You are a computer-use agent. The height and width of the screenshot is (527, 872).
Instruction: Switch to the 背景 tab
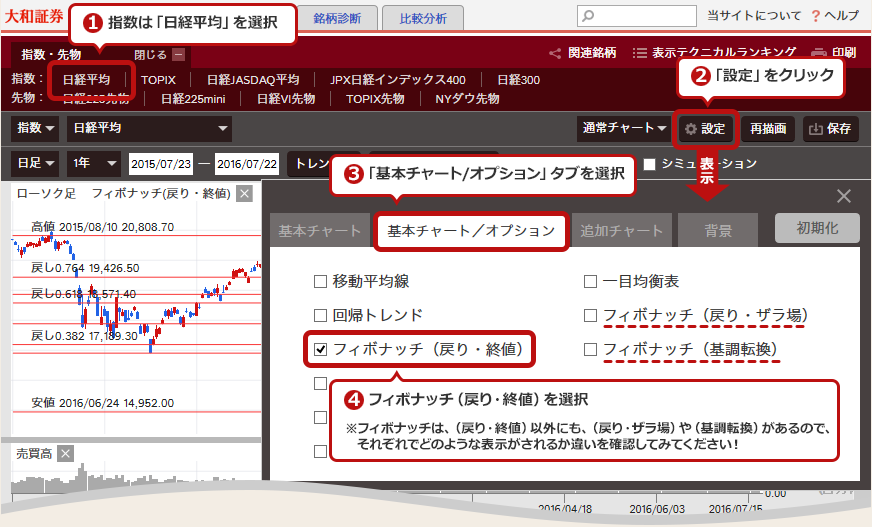pyautogui.click(x=718, y=230)
